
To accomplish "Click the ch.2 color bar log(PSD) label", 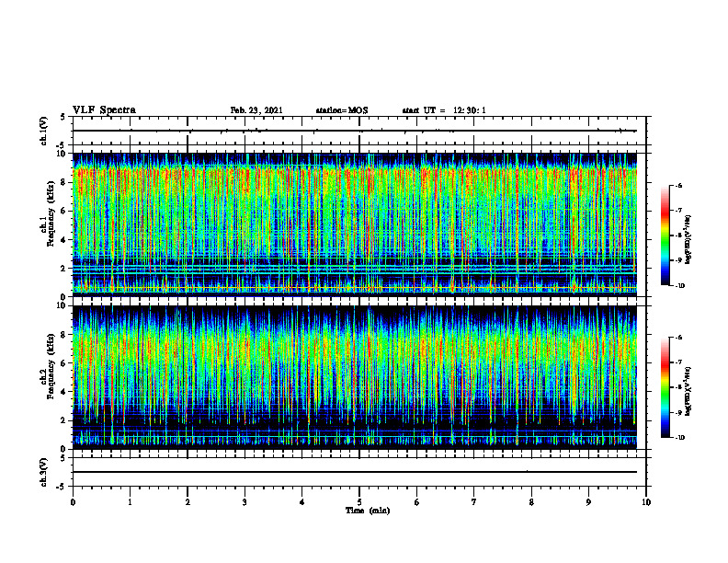I will [x=688, y=391].
